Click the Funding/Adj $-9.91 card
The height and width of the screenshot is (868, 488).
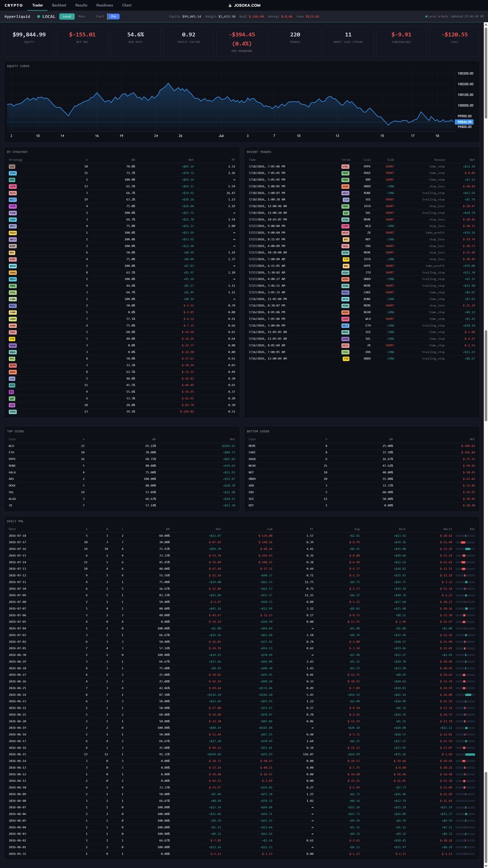coord(401,42)
